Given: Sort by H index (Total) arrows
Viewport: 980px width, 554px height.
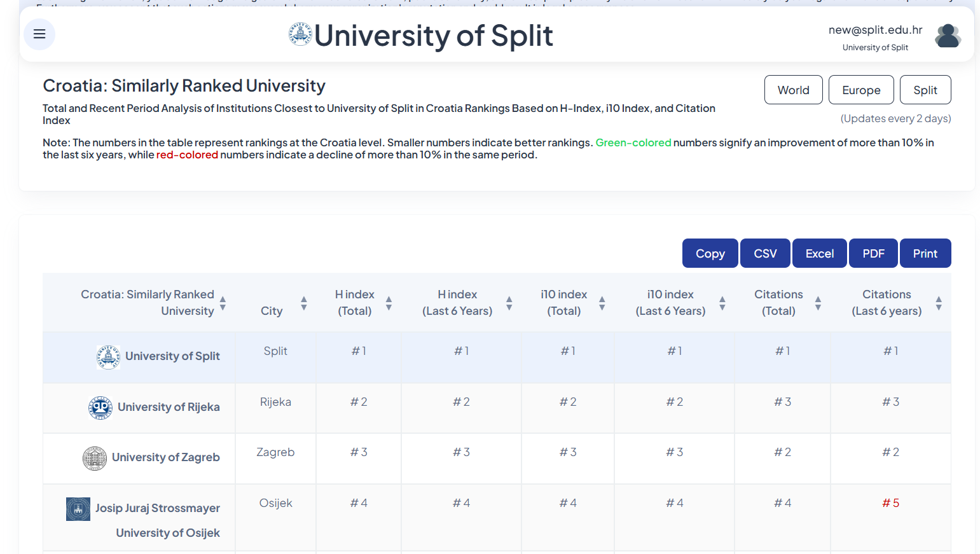Looking at the screenshot, I should click(x=389, y=303).
